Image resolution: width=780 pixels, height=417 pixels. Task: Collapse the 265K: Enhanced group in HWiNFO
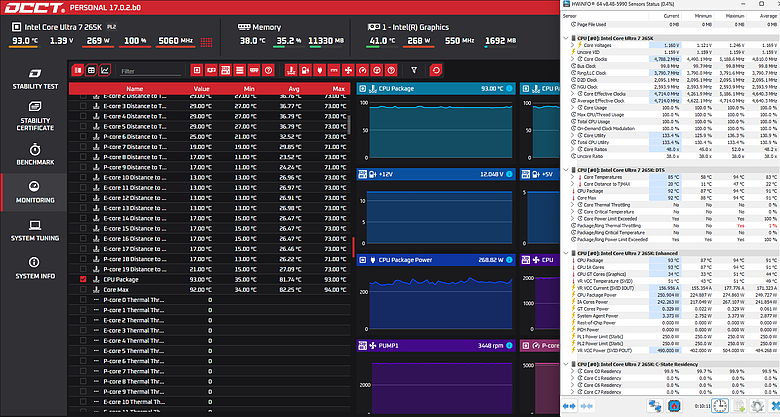click(566, 253)
